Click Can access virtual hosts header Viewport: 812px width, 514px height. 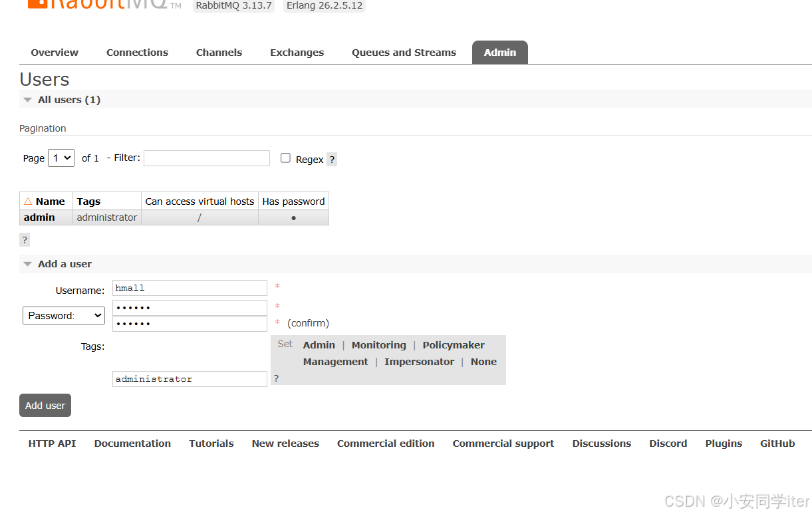(200, 201)
